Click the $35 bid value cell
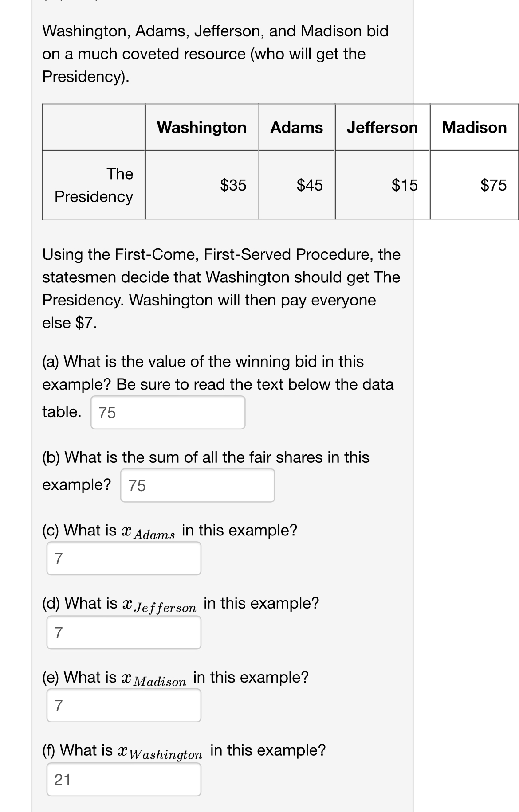The width and height of the screenshot is (519, 812). 234,185
